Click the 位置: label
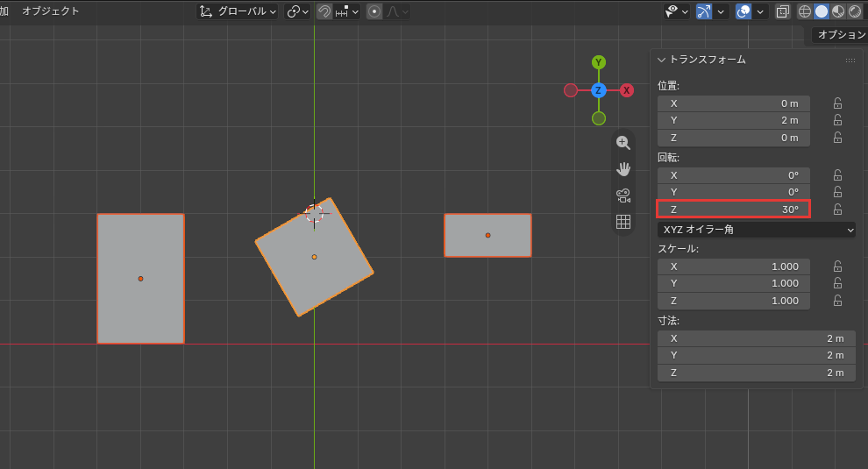This screenshot has height=469, width=868. click(x=668, y=86)
